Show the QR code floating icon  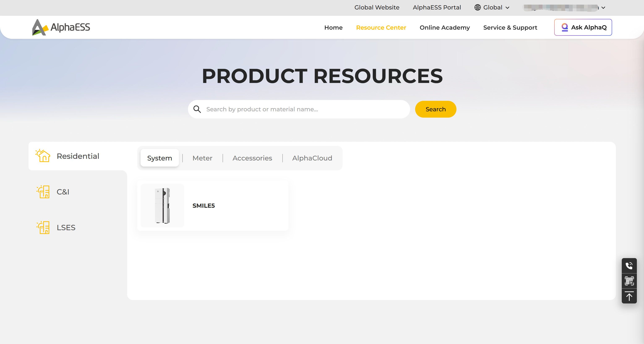coord(629,281)
